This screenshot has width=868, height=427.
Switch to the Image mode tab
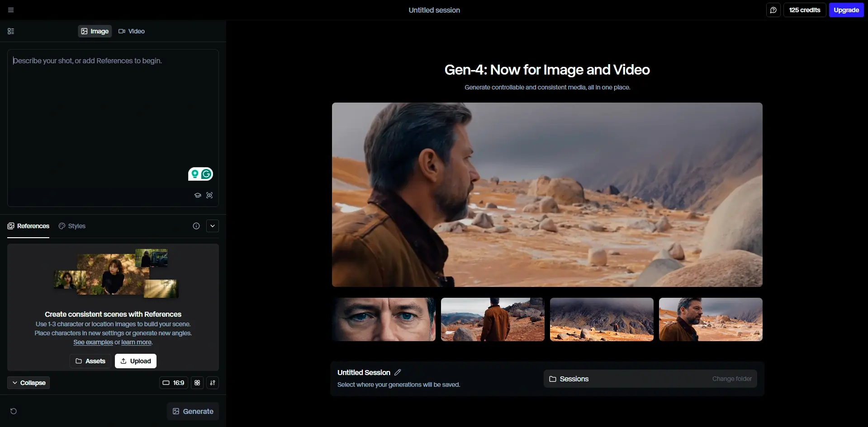95,31
